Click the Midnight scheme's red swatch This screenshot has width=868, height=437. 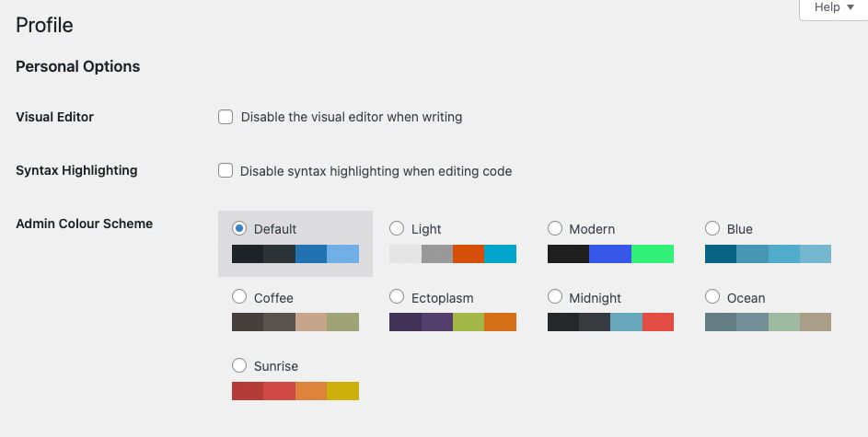tap(658, 322)
